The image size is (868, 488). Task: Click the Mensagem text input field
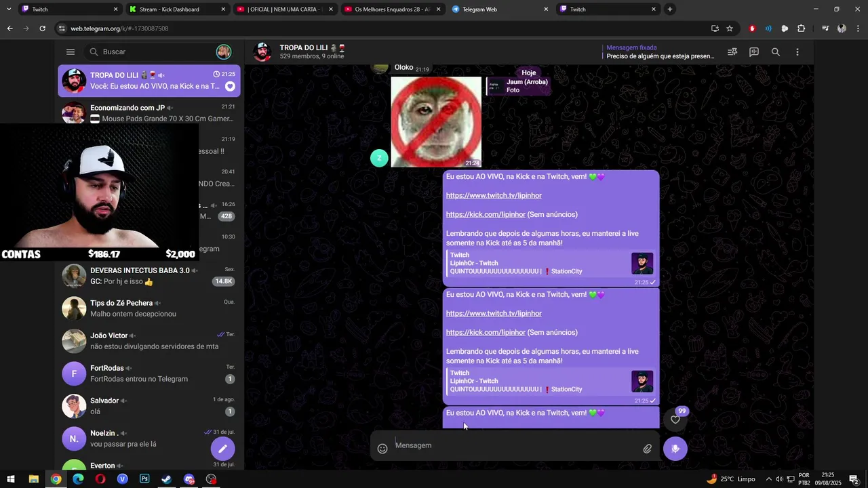tap(515, 445)
